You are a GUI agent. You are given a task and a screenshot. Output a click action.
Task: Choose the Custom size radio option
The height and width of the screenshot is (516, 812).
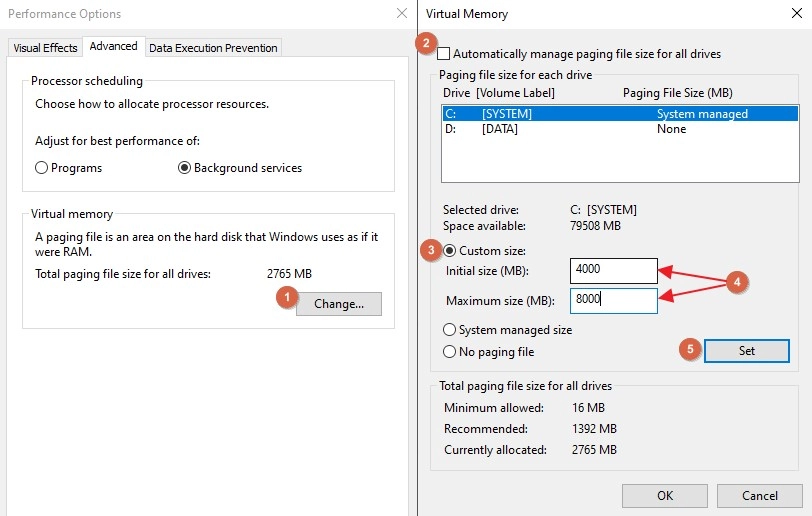450,251
